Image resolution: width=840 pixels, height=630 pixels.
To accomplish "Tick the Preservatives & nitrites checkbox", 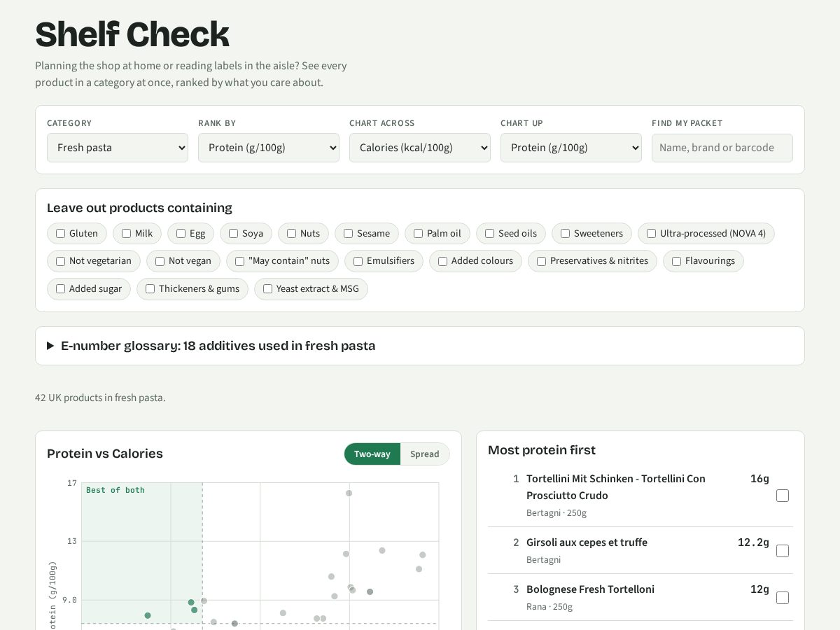I will pyautogui.click(x=542, y=261).
